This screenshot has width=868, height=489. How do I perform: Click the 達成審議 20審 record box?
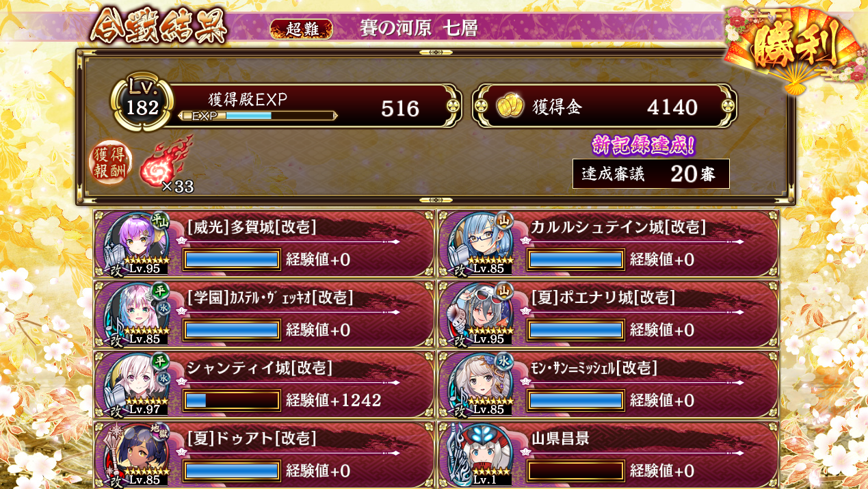pos(651,174)
